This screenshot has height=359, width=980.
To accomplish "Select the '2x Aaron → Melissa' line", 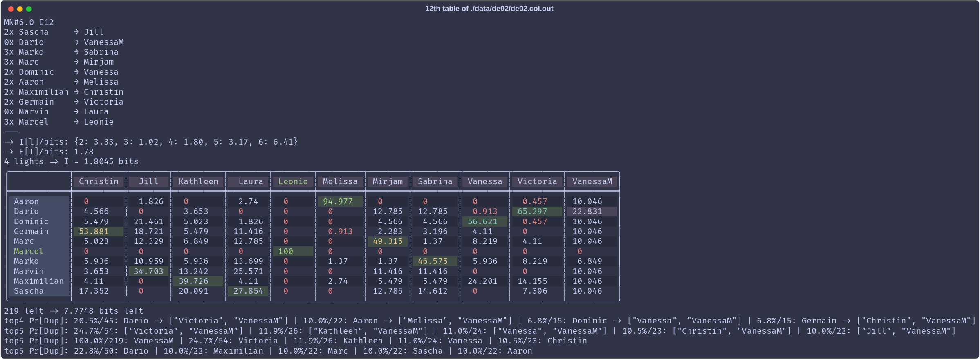I will [x=61, y=82].
